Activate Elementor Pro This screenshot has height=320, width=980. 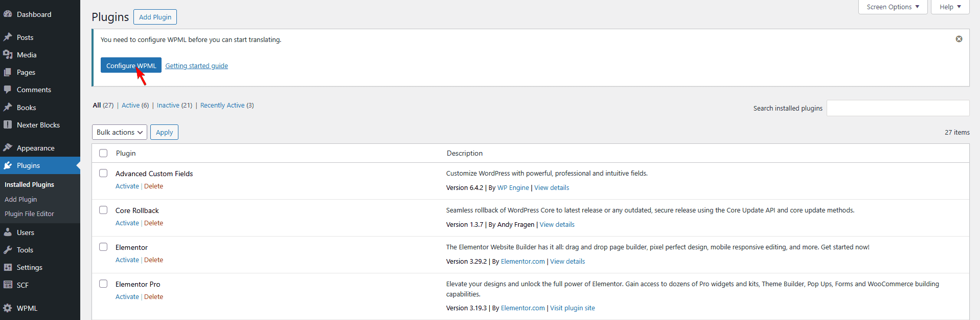click(127, 296)
